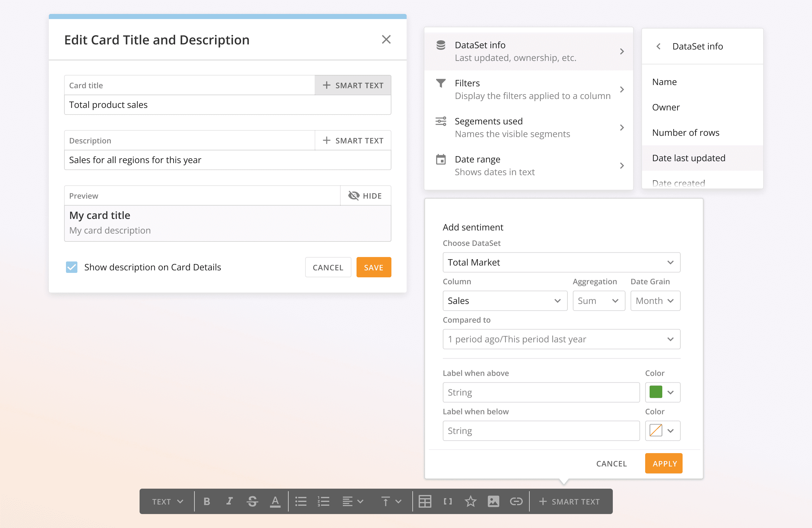Click the Label when above input
Viewport: 812px width, 528px height.
coord(541,392)
